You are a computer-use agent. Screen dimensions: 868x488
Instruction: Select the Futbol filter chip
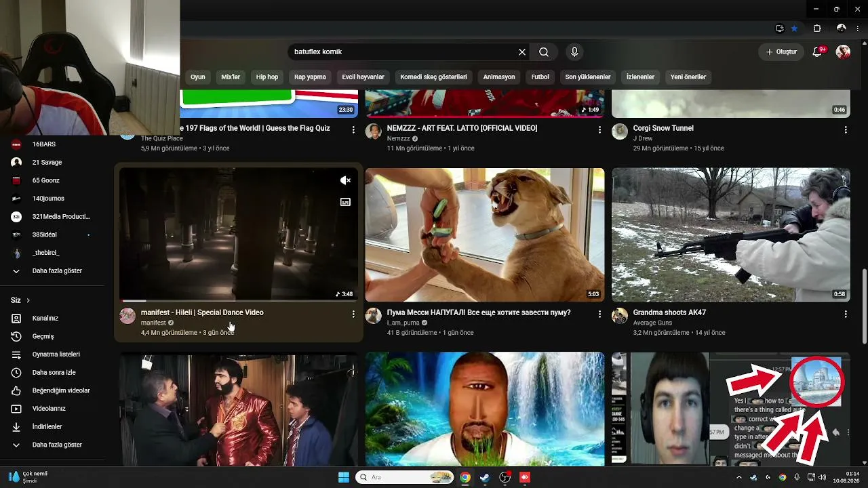pos(540,77)
